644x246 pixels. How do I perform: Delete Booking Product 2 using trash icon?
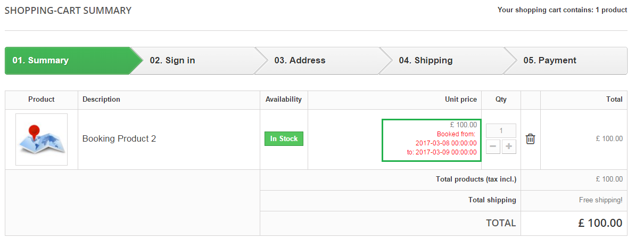click(530, 139)
